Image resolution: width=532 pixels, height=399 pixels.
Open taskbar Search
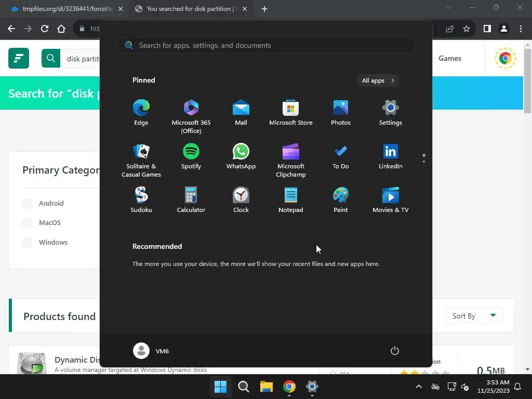243,387
